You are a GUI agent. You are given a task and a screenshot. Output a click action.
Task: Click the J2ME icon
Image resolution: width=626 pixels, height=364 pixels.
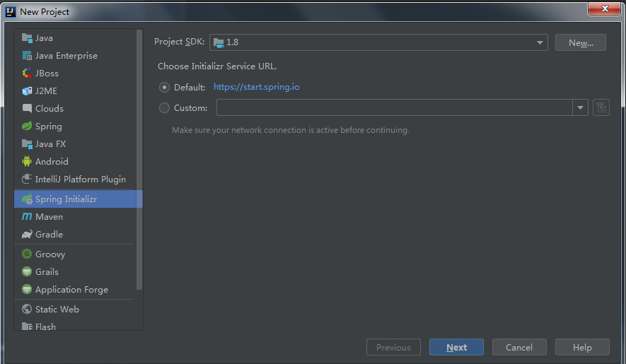coord(27,91)
